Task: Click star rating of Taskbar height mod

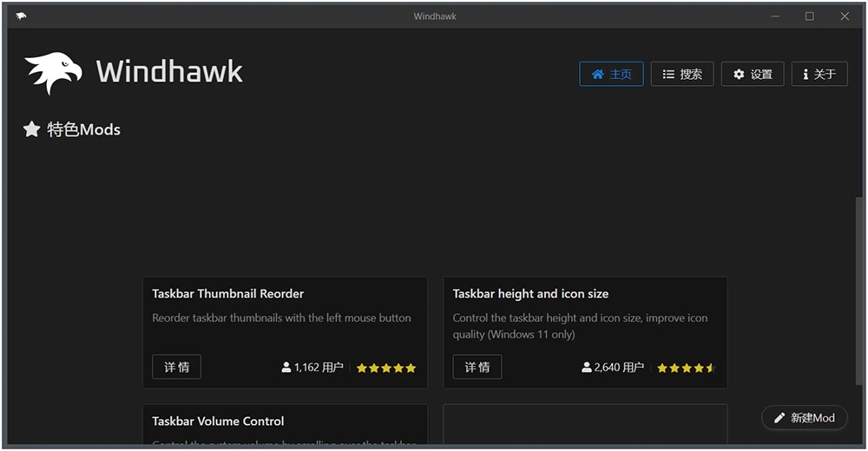Action: (x=687, y=368)
